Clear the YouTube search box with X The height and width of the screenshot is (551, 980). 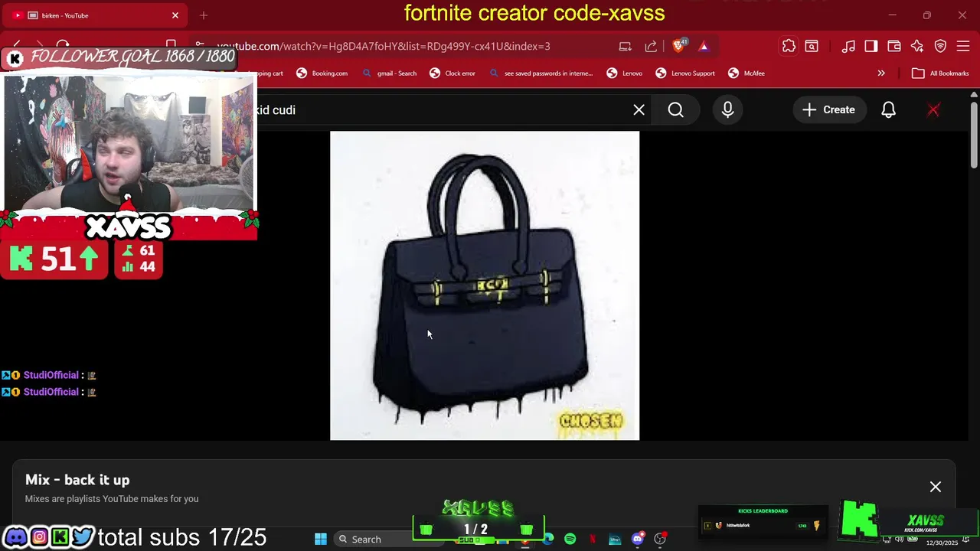[639, 110]
